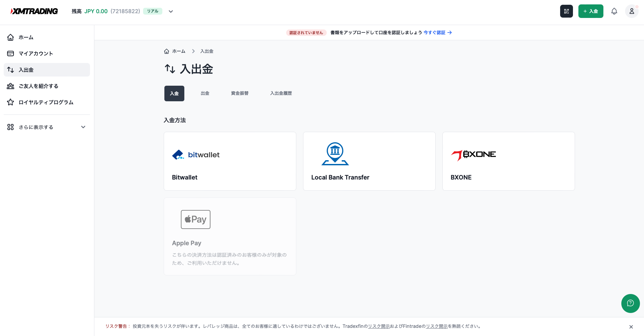Click the breadcrumb home icon
This screenshot has width=644, height=336.
(x=166, y=51)
